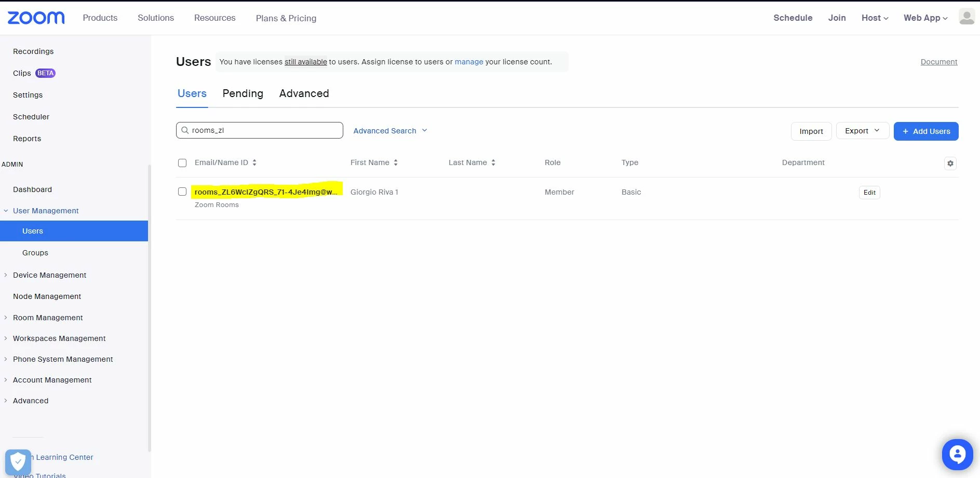The height and width of the screenshot is (478, 980).
Task: Click the Type column header
Action: pyautogui.click(x=630, y=162)
